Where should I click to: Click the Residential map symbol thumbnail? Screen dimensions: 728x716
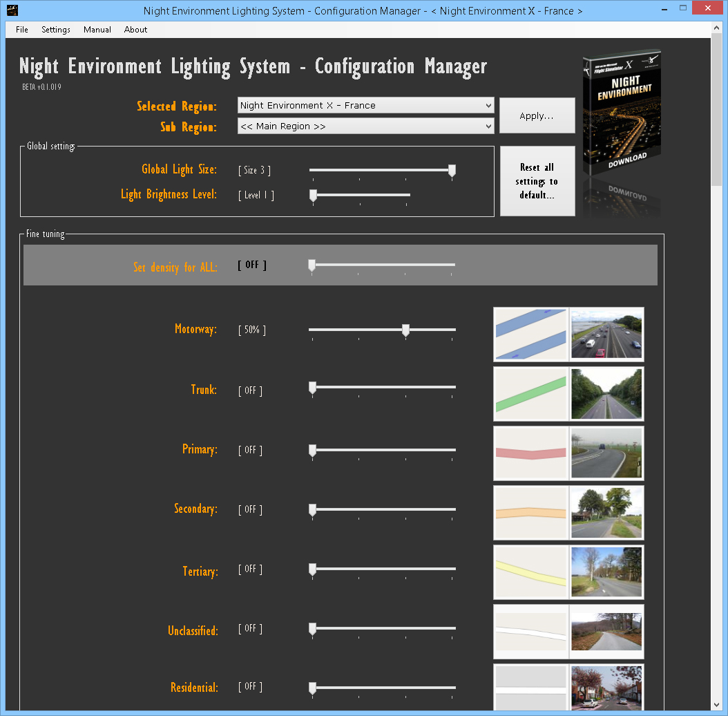pyautogui.click(x=530, y=687)
